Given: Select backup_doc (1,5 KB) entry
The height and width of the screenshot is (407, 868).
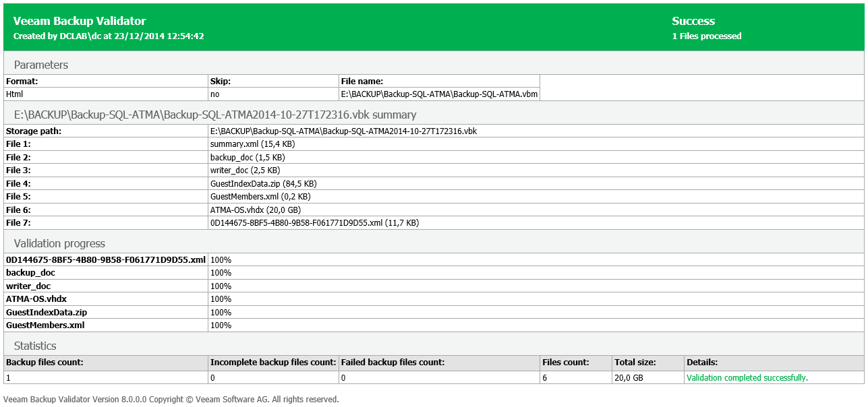Looking at the screenshot, I should pyautogui.click(x=248, y=157).
